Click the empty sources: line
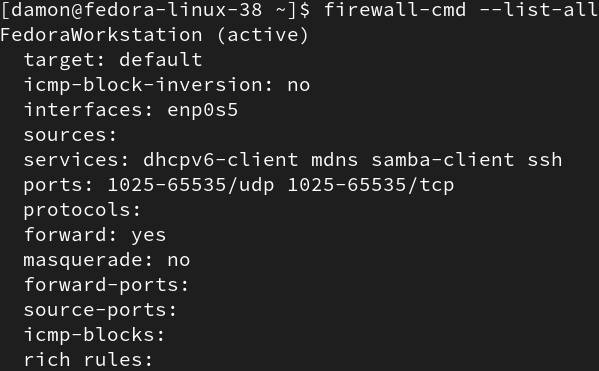599x371 pixels. 70,135
